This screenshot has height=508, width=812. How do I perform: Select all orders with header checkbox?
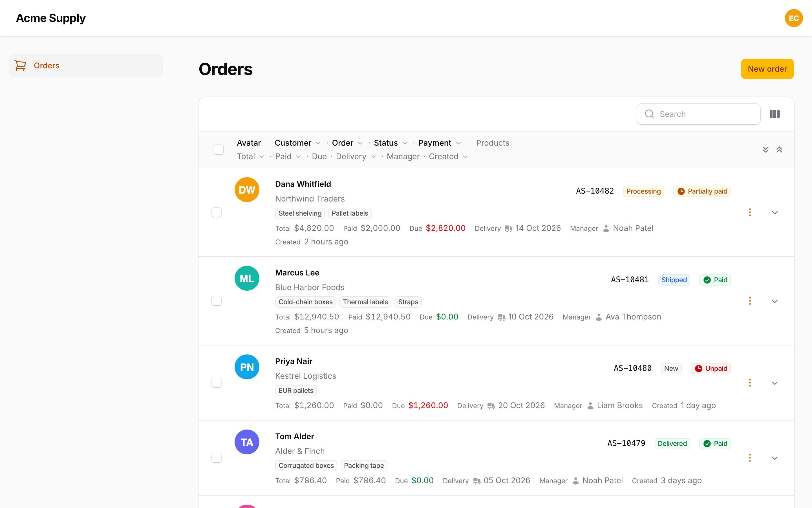coord(219,150)
